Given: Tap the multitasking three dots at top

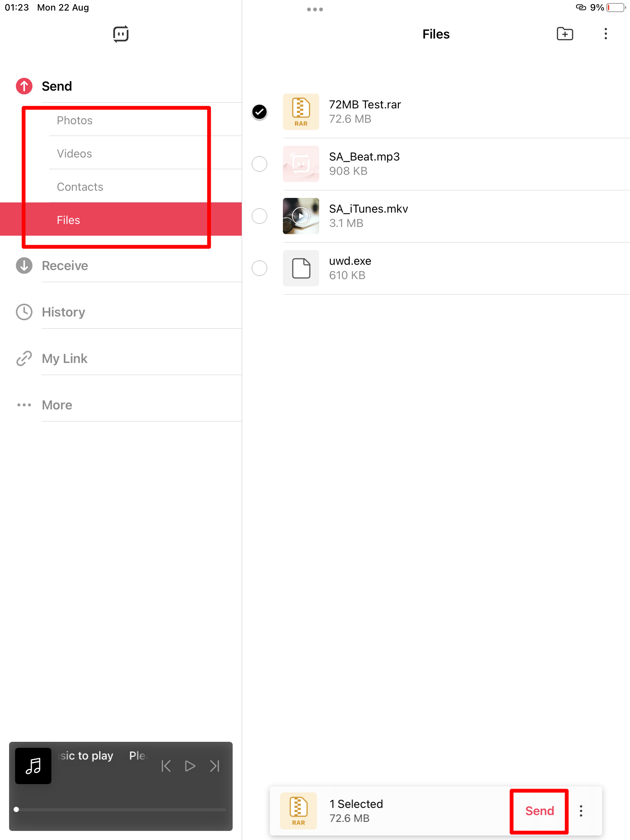Looking at the screenshot, I should coord(315,9).
